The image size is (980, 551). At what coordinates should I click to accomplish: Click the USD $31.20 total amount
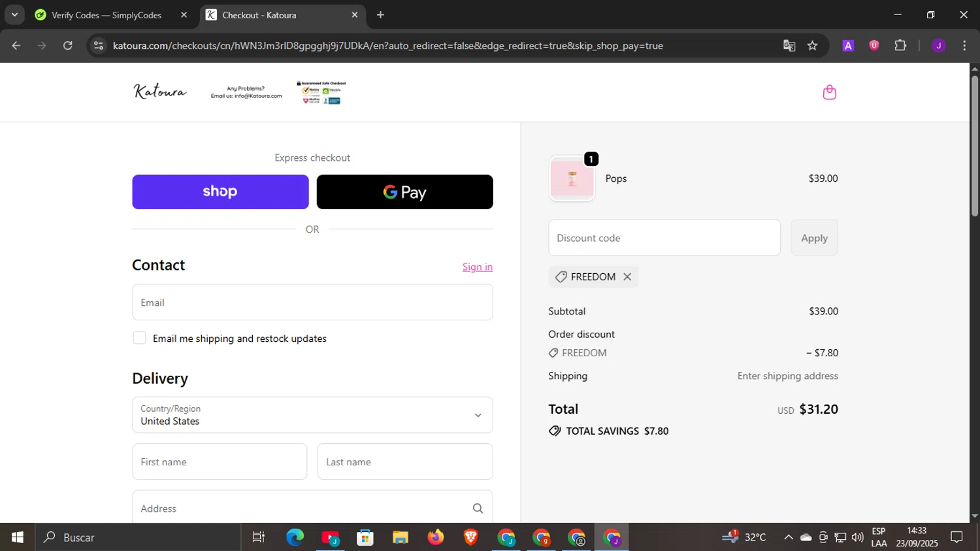pyautogui.click(x=808, y=409)
